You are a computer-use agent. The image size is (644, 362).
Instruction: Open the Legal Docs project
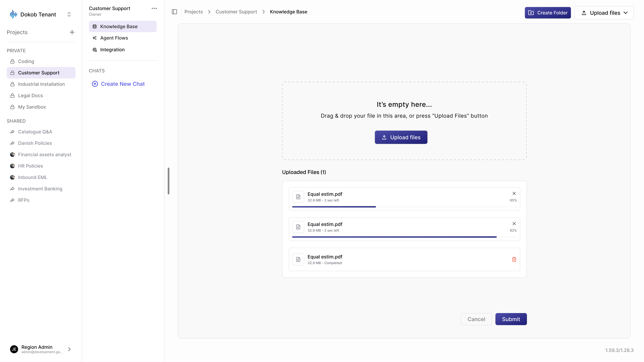click(x=41, y=95)
